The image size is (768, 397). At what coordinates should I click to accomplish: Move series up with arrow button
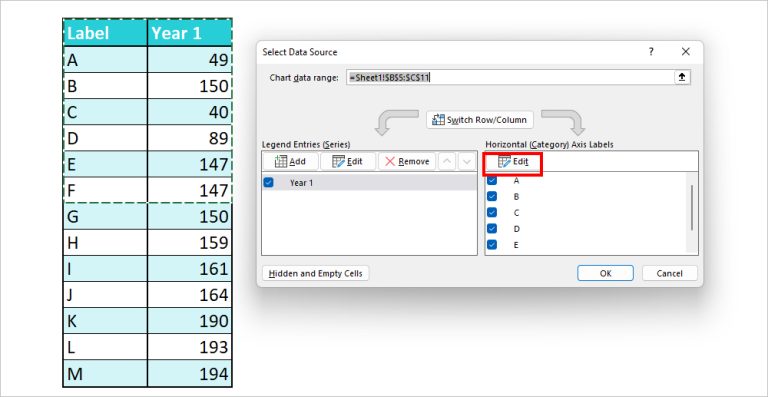coord(446,162)
